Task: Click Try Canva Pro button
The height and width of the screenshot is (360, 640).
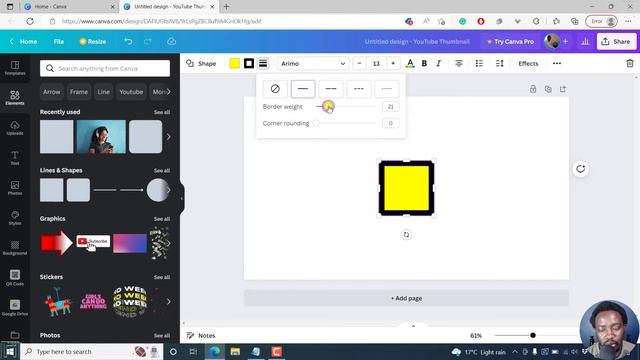Action: pos(510,41)
